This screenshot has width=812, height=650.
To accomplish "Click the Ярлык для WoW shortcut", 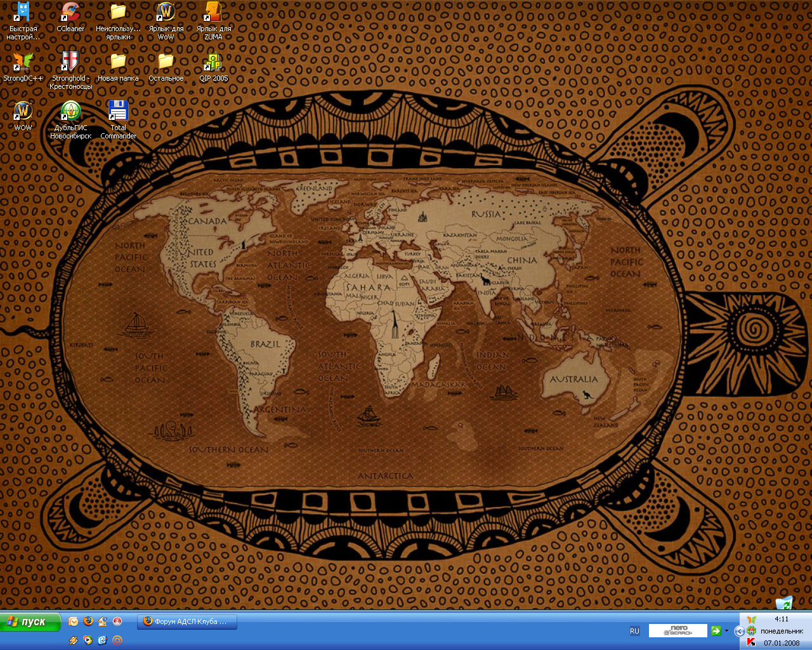I will coord(166,13).
